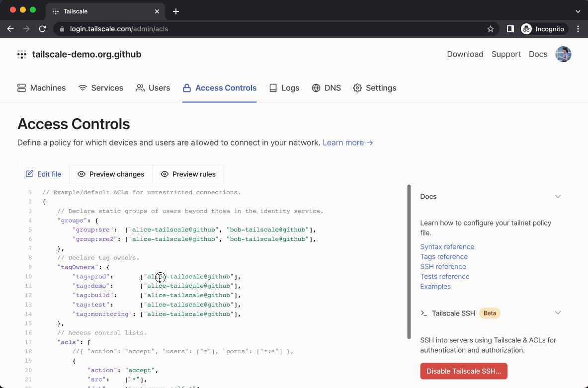Click "tag:monitoring" in the policy file
Image resolution: width=588 pixels, height=388 pixels.
pos(102,314)
